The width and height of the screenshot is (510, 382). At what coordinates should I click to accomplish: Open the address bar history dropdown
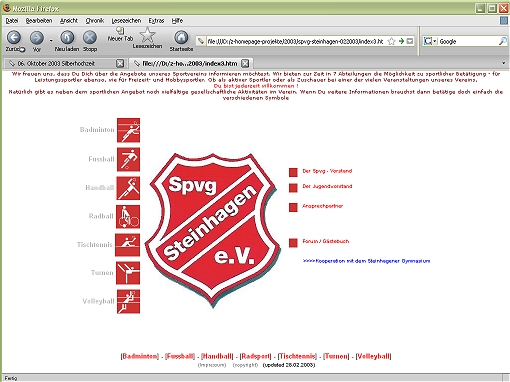410,41
